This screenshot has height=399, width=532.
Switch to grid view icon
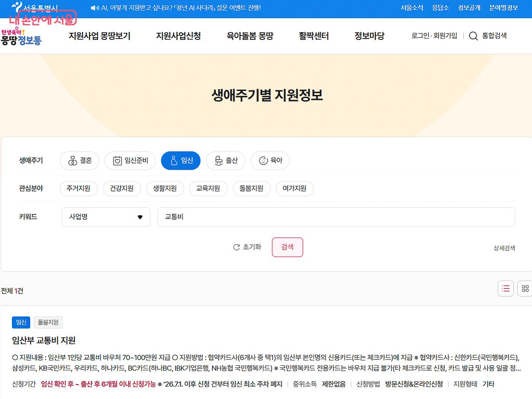(525, 289)
